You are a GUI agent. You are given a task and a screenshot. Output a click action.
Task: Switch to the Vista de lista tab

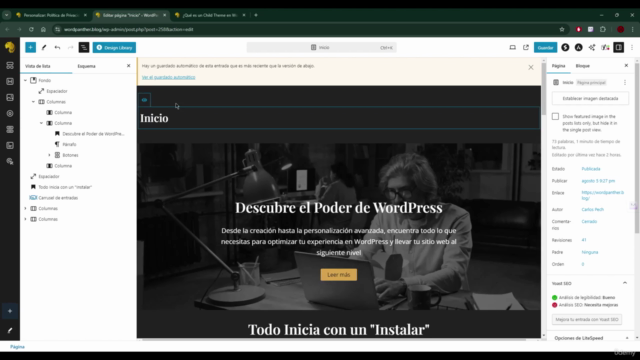tap(38, 66)
